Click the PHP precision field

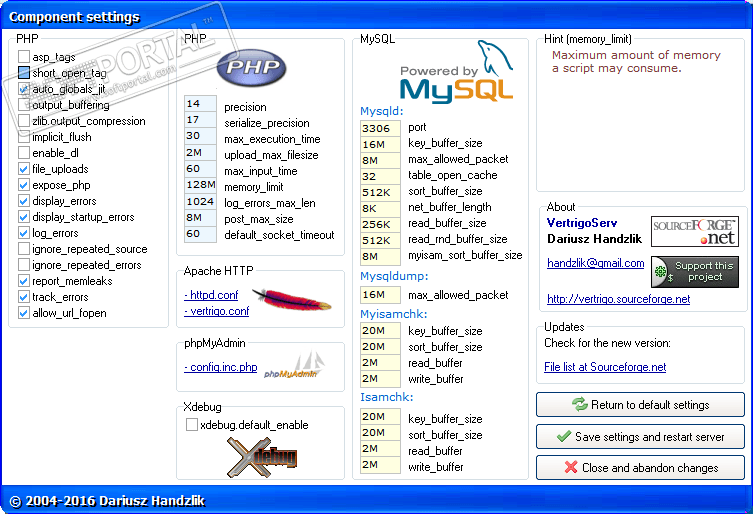click(200, 104)
